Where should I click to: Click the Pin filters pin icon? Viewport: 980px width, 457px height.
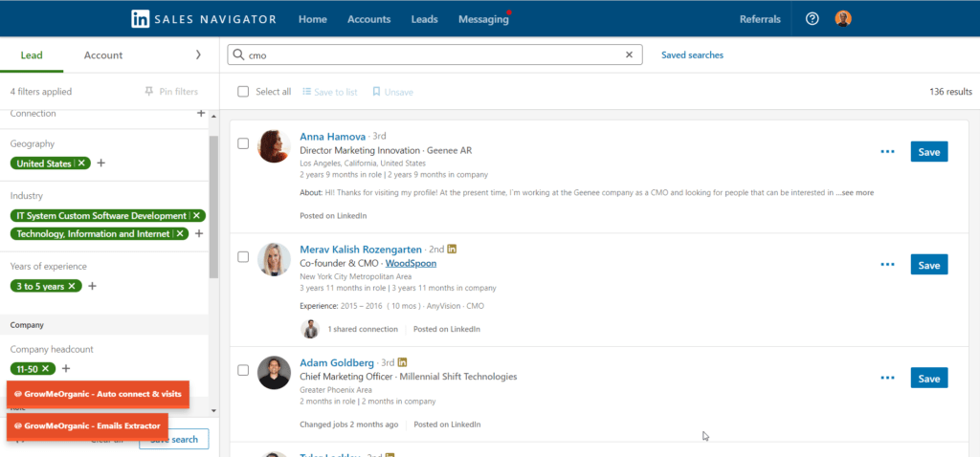coord(148,92)
